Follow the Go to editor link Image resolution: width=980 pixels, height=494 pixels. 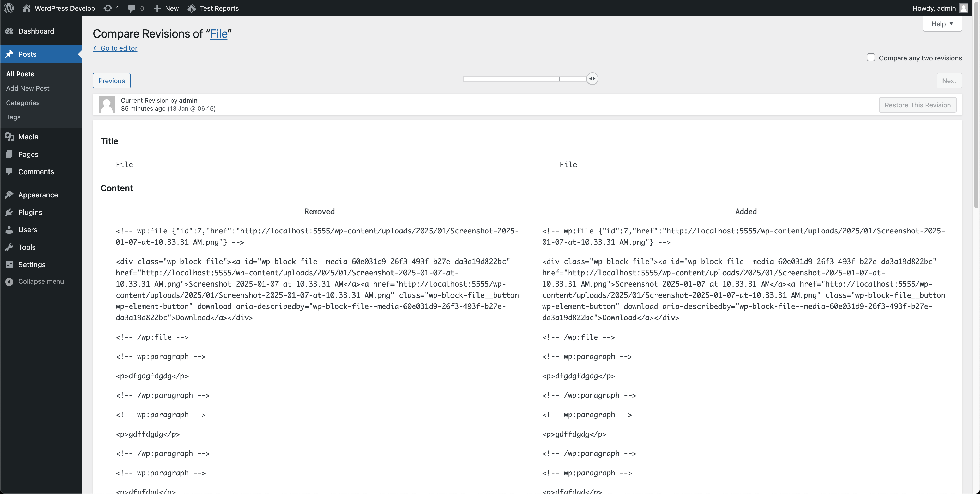click(x=115, y=48)
